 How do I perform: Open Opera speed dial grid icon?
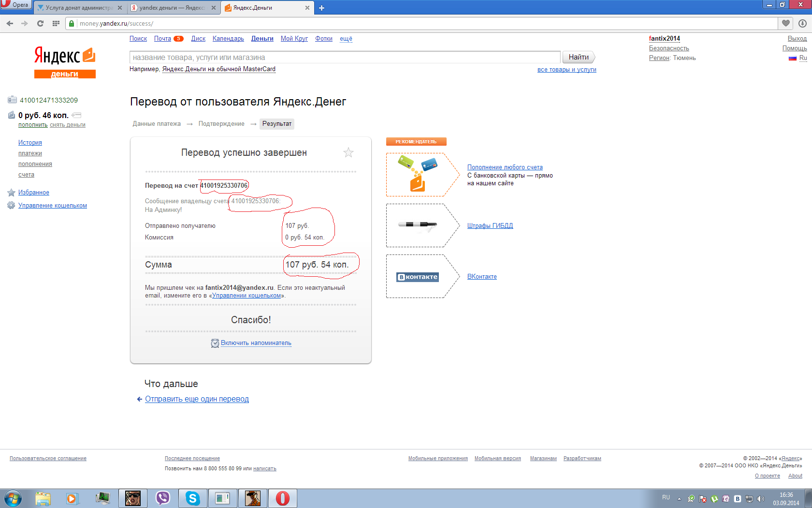click(56, 23)
